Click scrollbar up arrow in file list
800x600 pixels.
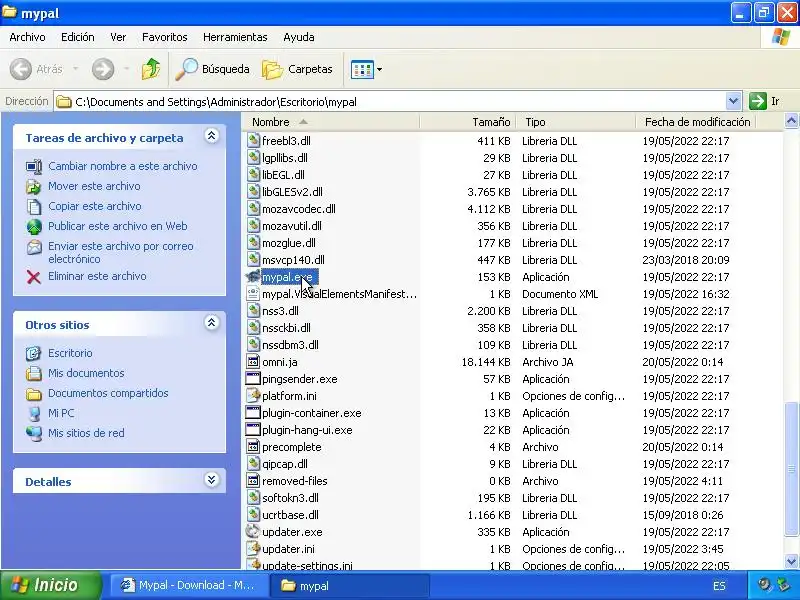(x=791, y=121)
